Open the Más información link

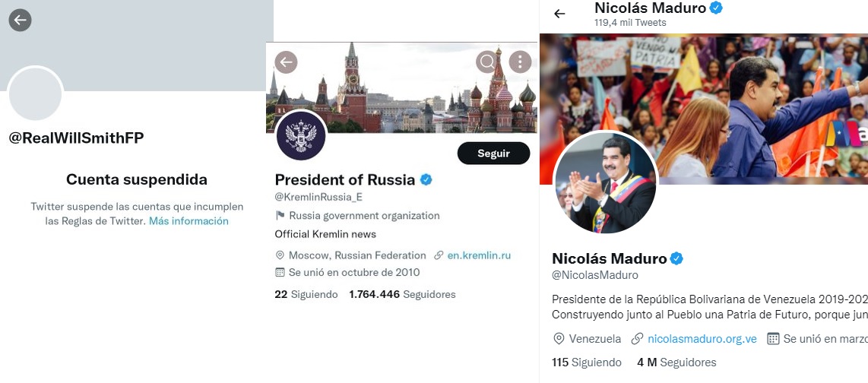(x=188, y=221)
